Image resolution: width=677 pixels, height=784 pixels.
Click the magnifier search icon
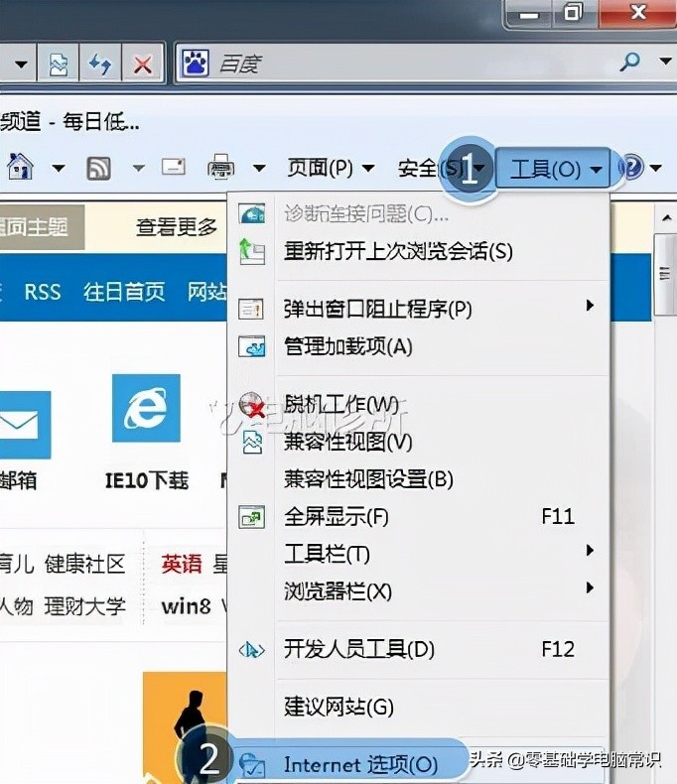pyautogui.click(x=629, y=62)
